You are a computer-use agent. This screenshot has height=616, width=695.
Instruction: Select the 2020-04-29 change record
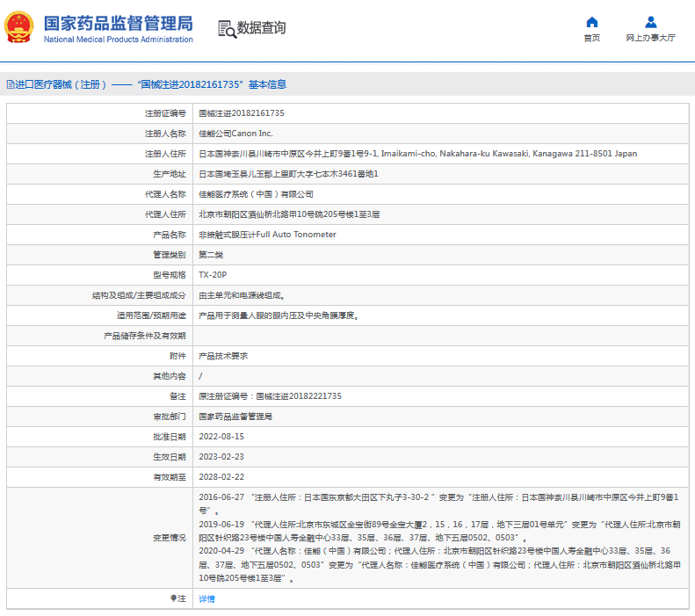tap(439, 564)
